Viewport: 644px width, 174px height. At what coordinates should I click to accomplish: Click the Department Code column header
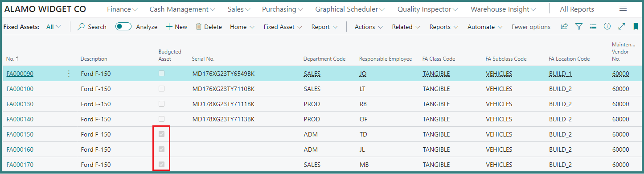(324, 59)
